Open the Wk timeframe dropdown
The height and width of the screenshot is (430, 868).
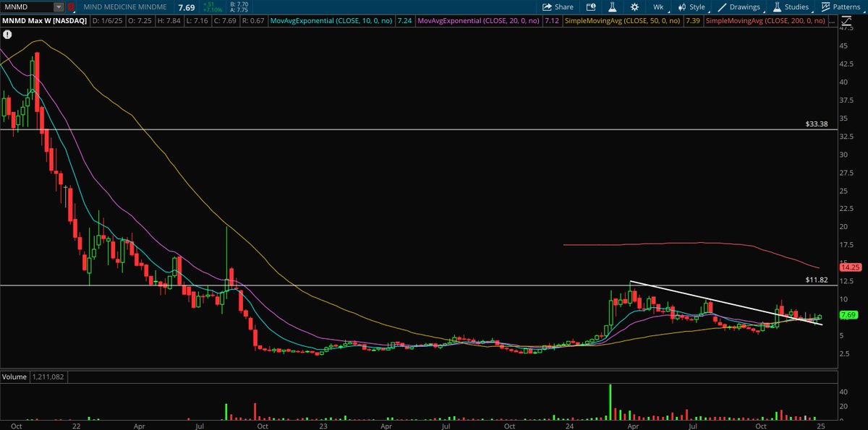660,7
